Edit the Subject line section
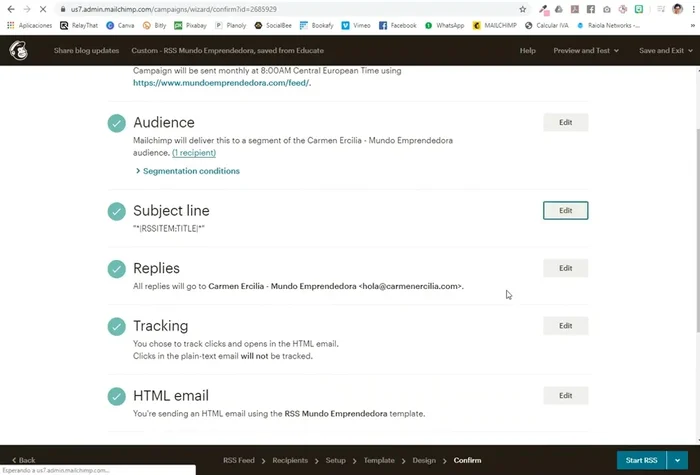 point(566,210)
